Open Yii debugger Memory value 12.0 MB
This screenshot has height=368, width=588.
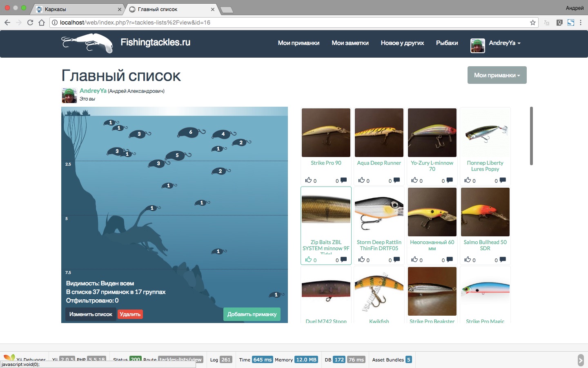tap(306, 360)
